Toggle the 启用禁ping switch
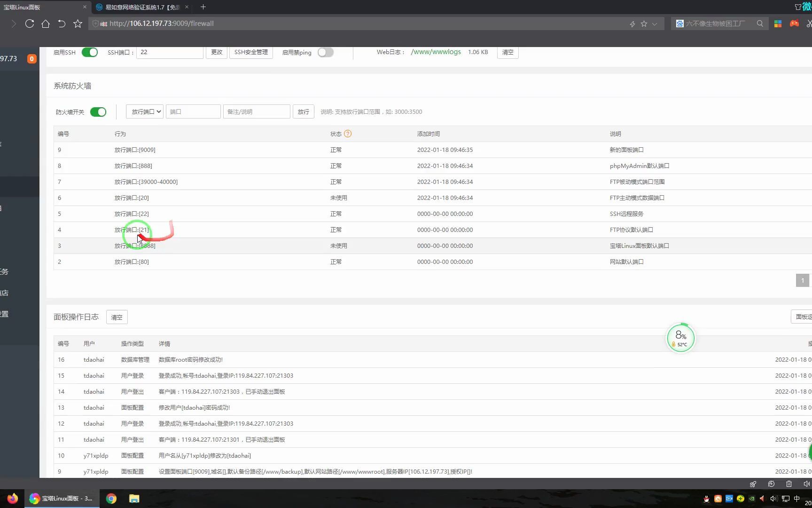The image size is (812, 508). 325,52
